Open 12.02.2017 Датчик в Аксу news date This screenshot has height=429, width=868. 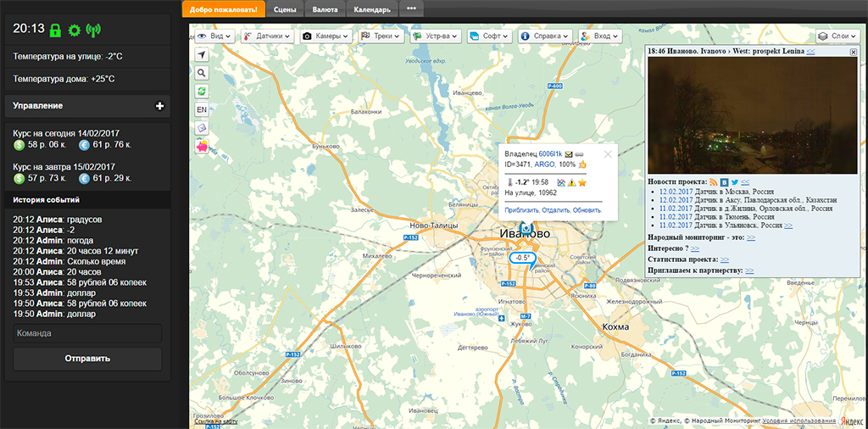676,200
